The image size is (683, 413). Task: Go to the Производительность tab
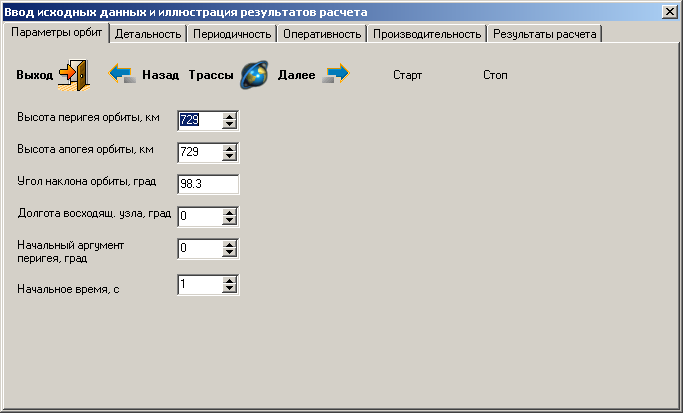427,34
